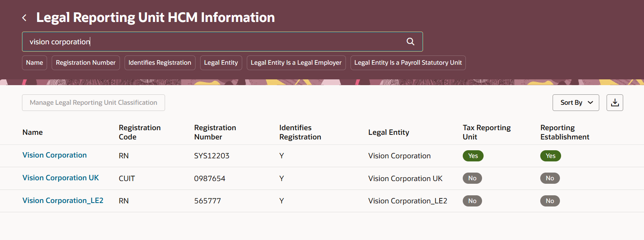
Task: Open the Sort By dropdown
Action: point(575,102)
